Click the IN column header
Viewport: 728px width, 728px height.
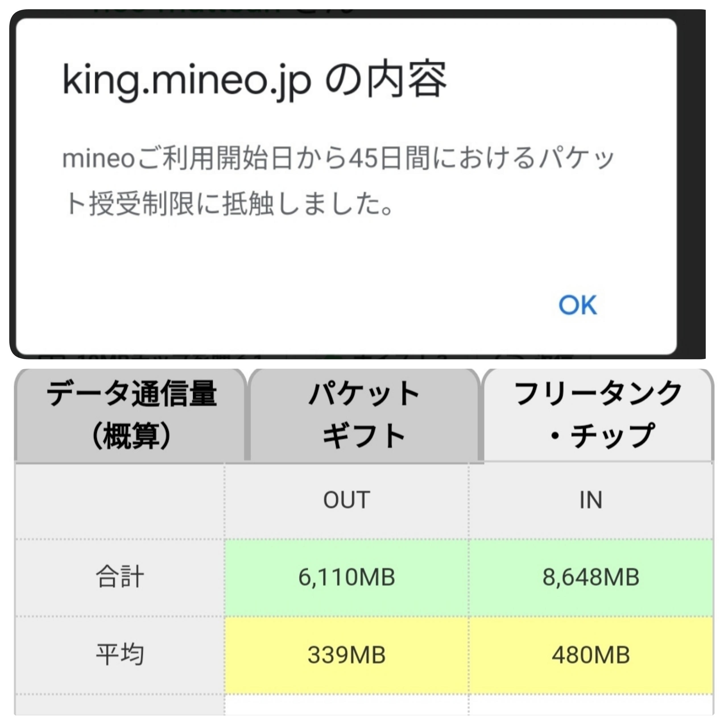point(590,500)
